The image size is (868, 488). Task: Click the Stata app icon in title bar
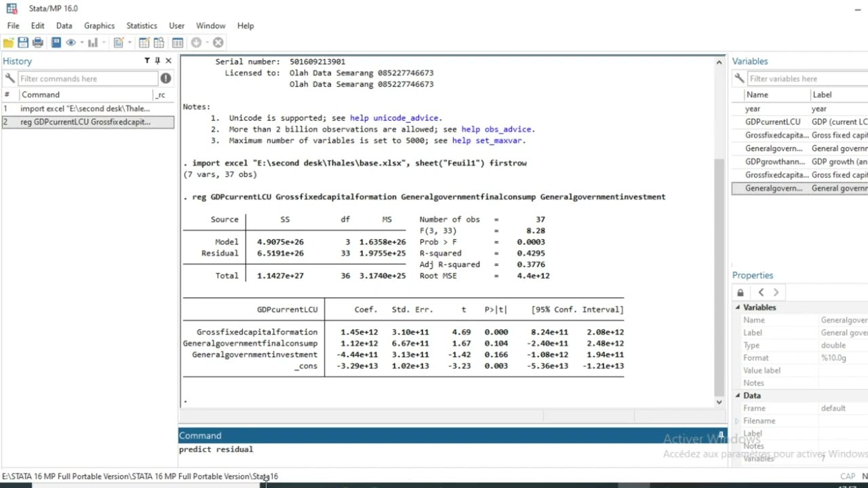pyautogui.click(x=12, y=8)
